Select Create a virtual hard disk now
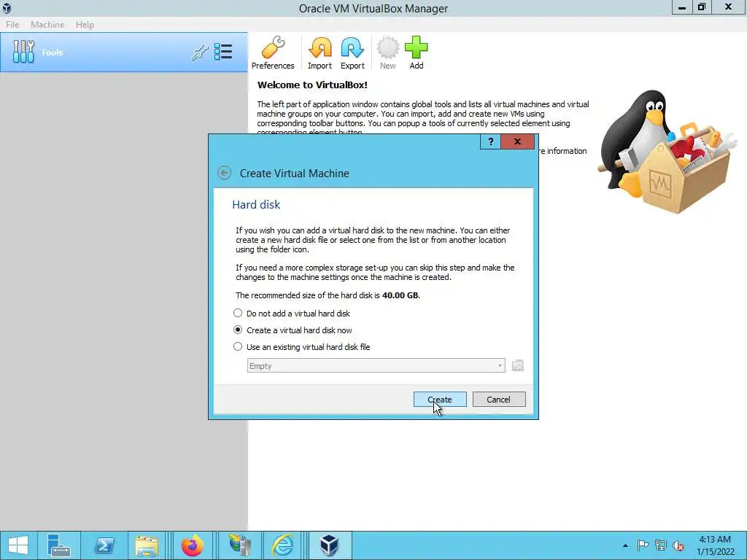Image resolution: width=747 pixels, height=560 pixels. [x=293, y=330]
